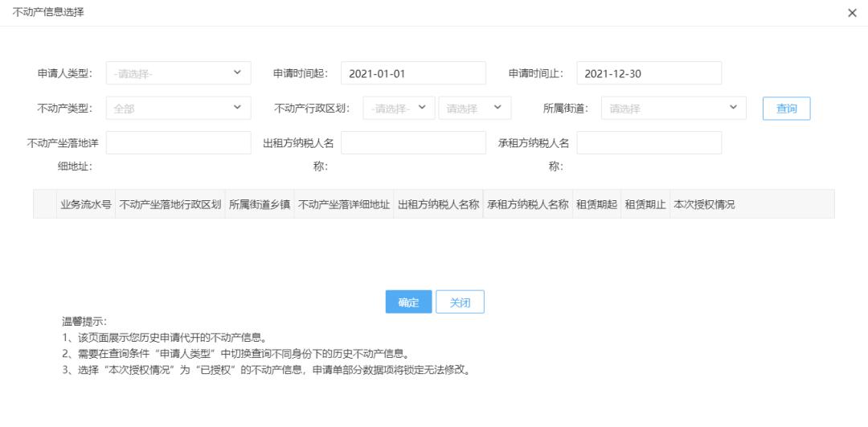Click the 出租方纳税人名称 column header
The height and width of the screenshot is (427, 868).
pos(439,203)
